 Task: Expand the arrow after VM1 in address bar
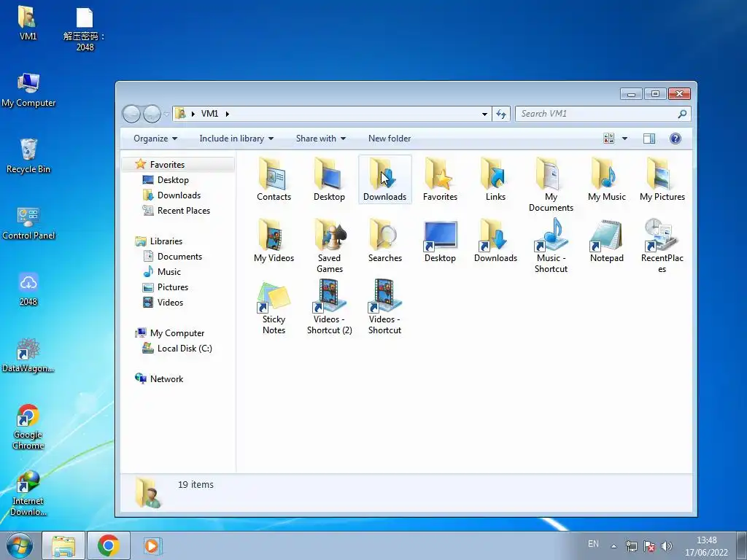tap(228, 114)
